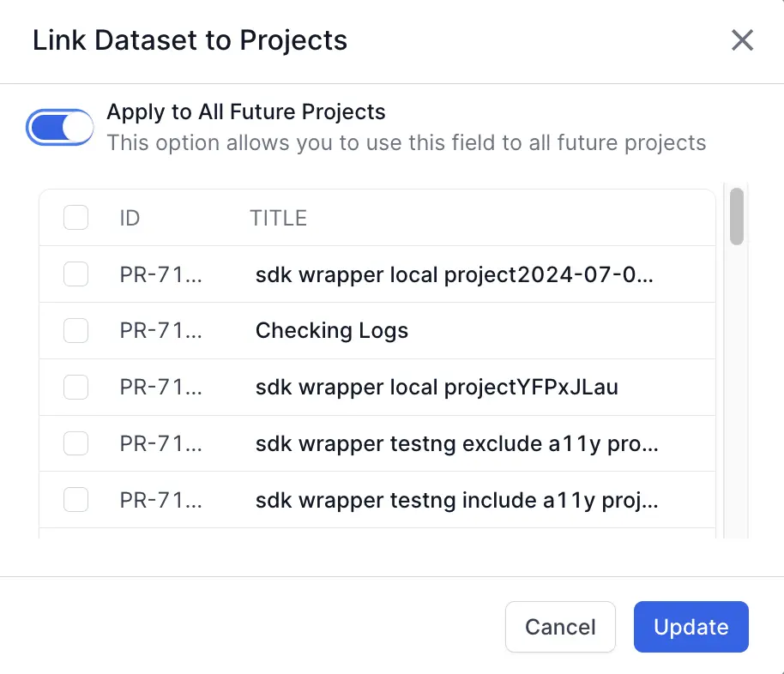Click the blue Update button
The width and height of the screenshot is (784, 674).
pyautogui.click(x=691, y=627)
